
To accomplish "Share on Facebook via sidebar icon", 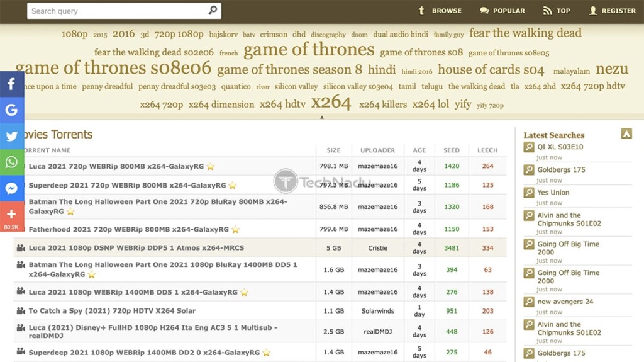I will click(11, 84).
